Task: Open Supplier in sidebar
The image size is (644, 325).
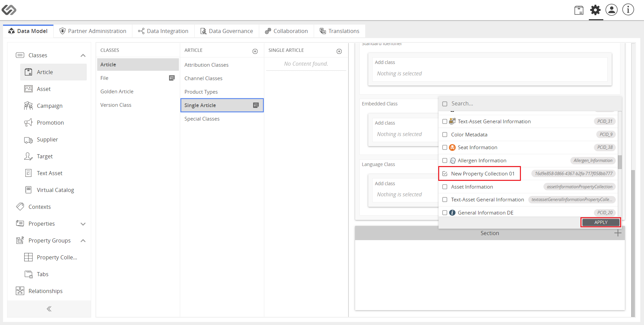Action: (54, 139)
